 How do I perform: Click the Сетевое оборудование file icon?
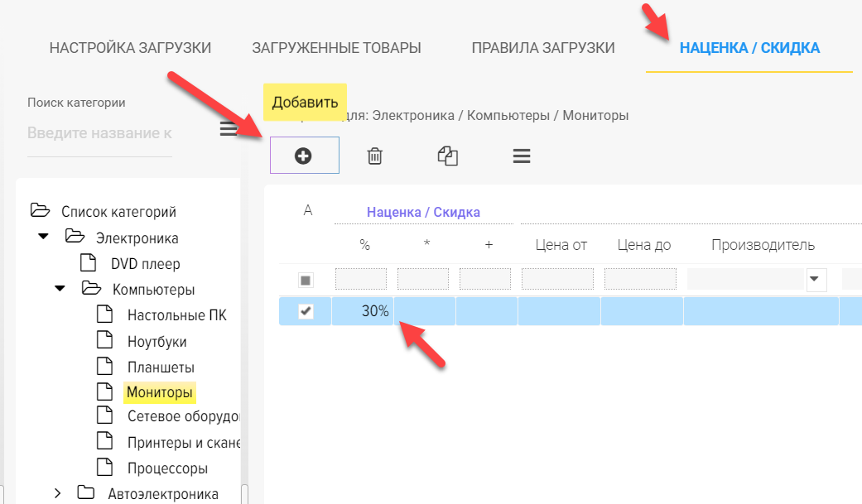tap(104, 415)
